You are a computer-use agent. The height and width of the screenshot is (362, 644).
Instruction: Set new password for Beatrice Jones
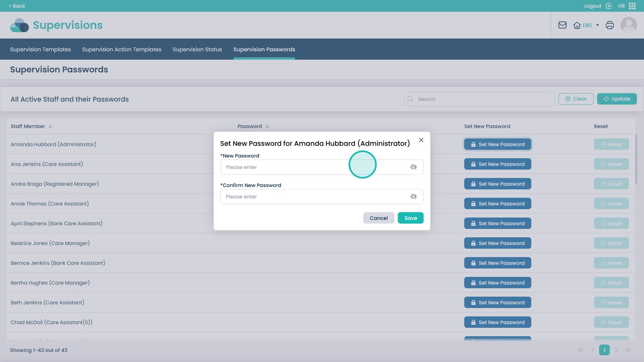[x=497, y=243]
